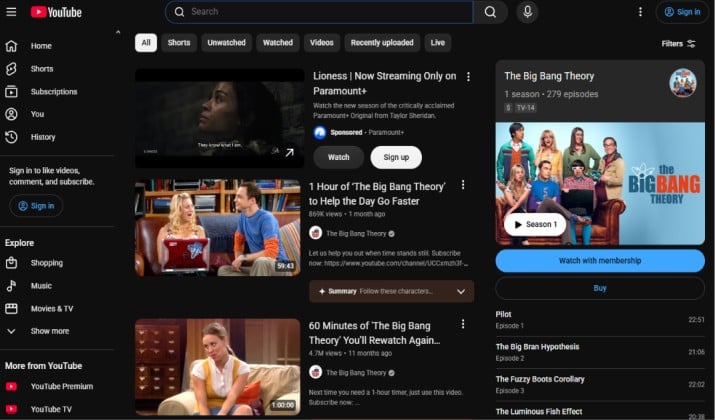Open the hamburger guide menu
This screenshot has width=715, height=420.
[x=11, y=12]
